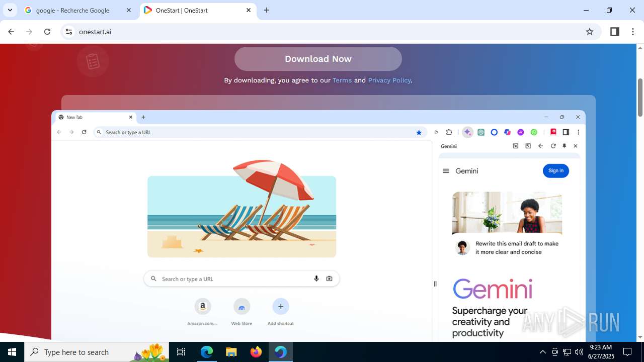The width and height of the screenshot is (644, 362).
Task: Show hidden system tray icons chevron
Action: [x=542, y=352]
